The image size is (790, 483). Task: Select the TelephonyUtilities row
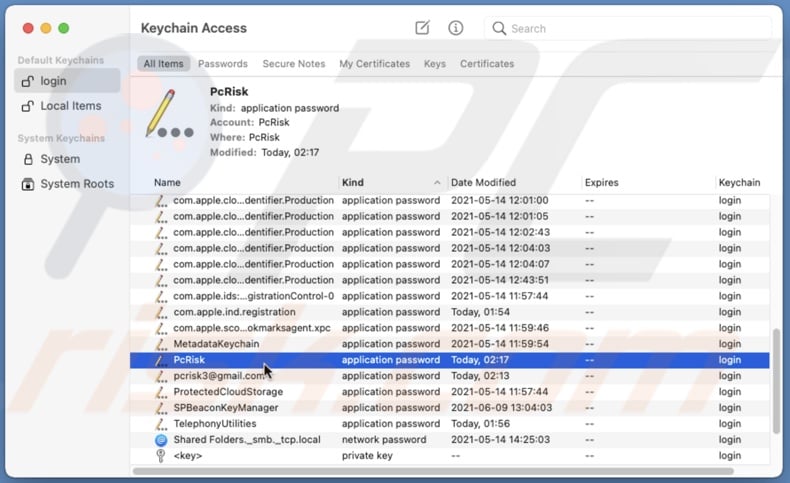214,424
